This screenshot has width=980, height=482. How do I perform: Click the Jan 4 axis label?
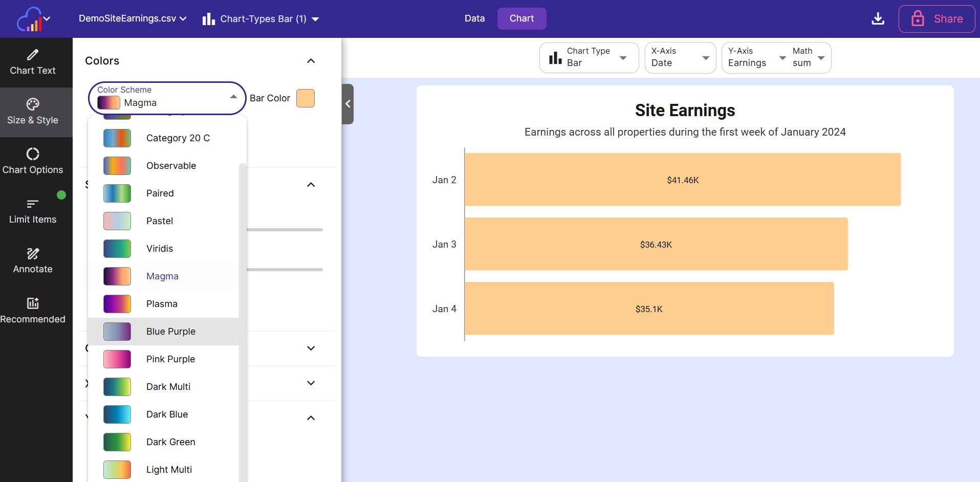click(x=444, y=309)
